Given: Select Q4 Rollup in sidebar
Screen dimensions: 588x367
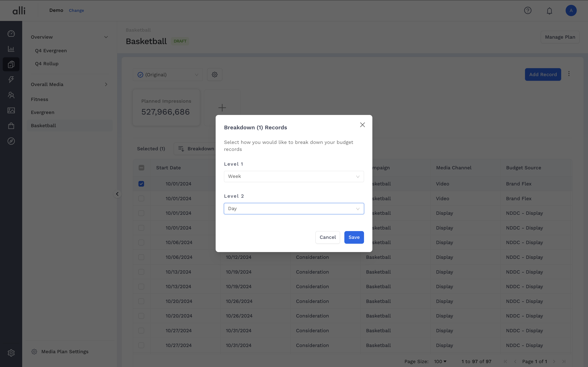Looking at the screenshot, I should tap(47, 64).
